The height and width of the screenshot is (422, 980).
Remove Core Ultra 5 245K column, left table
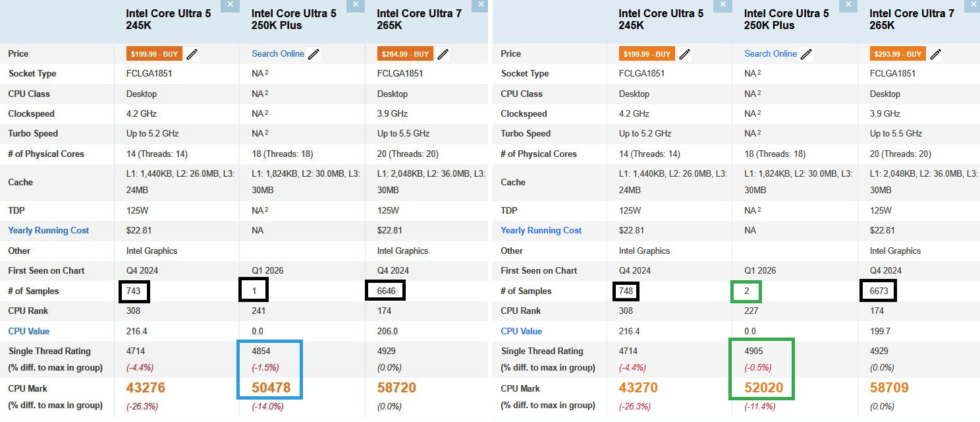click(229, 4)
